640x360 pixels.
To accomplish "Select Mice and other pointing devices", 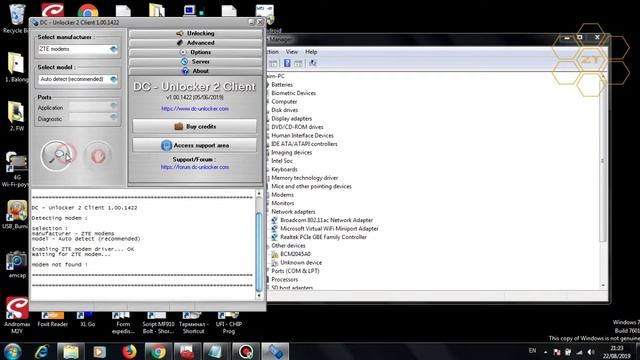I will (311, 187).
